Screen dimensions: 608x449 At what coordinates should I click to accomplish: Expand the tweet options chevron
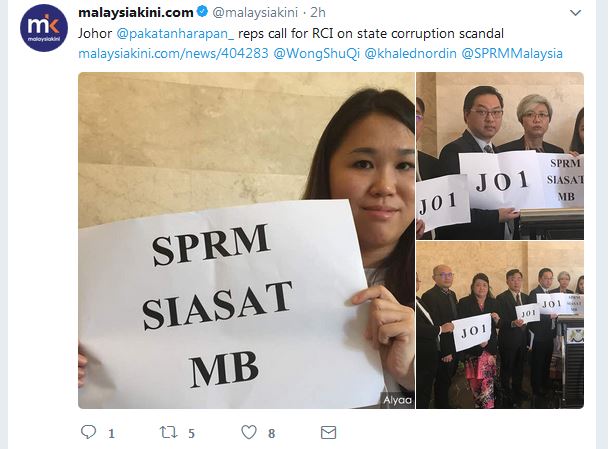click(575, 13)
